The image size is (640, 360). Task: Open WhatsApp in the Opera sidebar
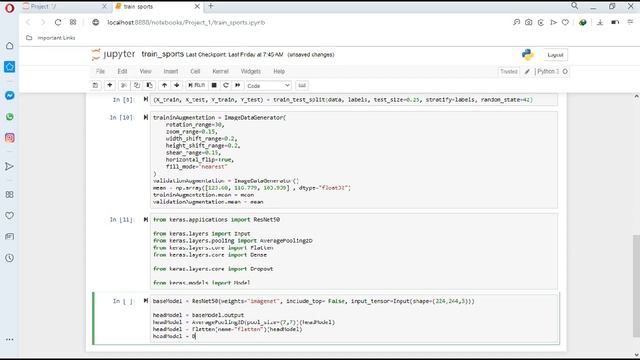(9, 117)
